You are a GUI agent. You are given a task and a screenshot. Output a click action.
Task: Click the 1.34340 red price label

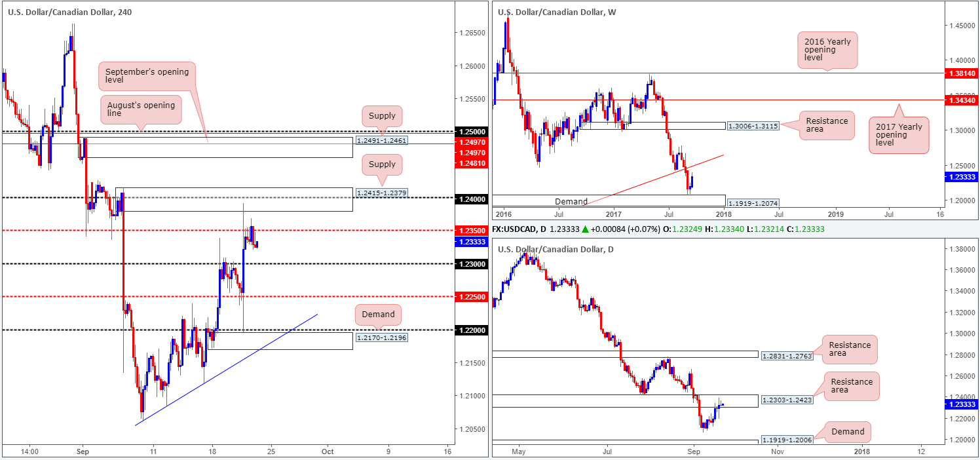click(x=963, y=100)
